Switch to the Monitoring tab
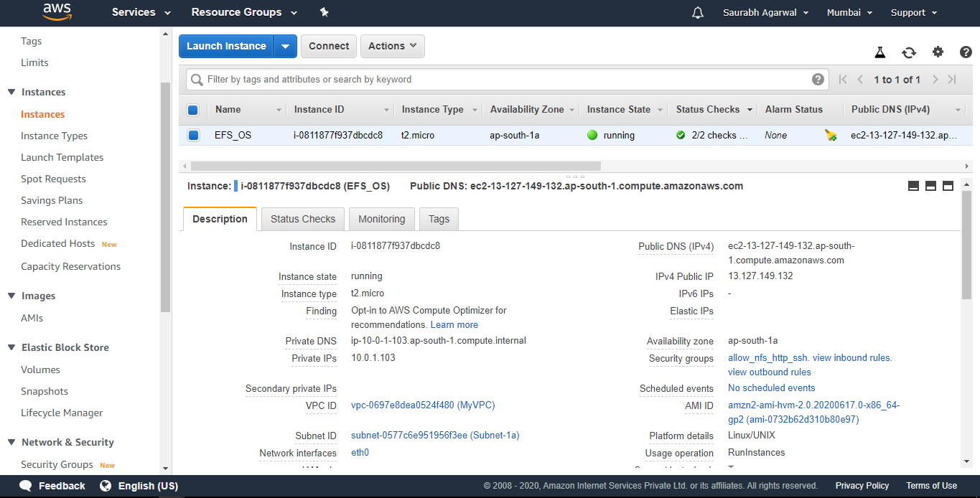 tap(381, 219)
